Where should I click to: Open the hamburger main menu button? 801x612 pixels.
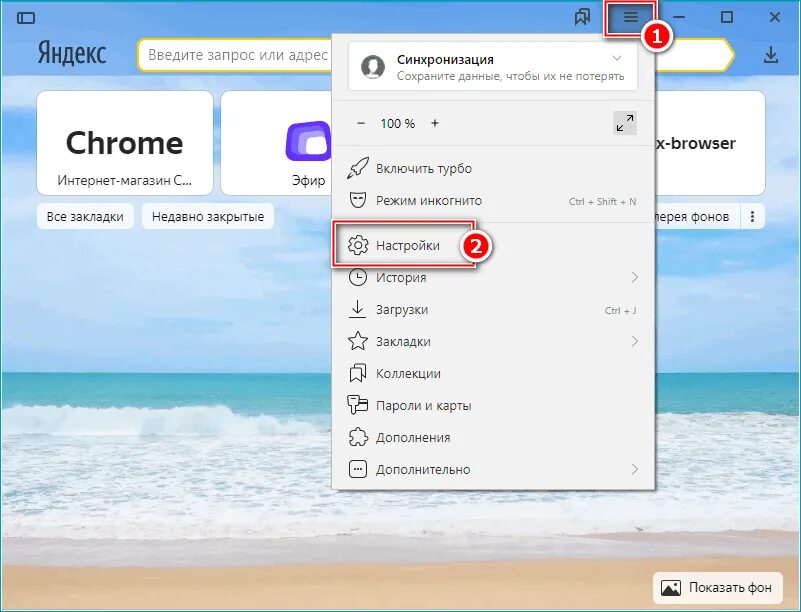(631, 17)
